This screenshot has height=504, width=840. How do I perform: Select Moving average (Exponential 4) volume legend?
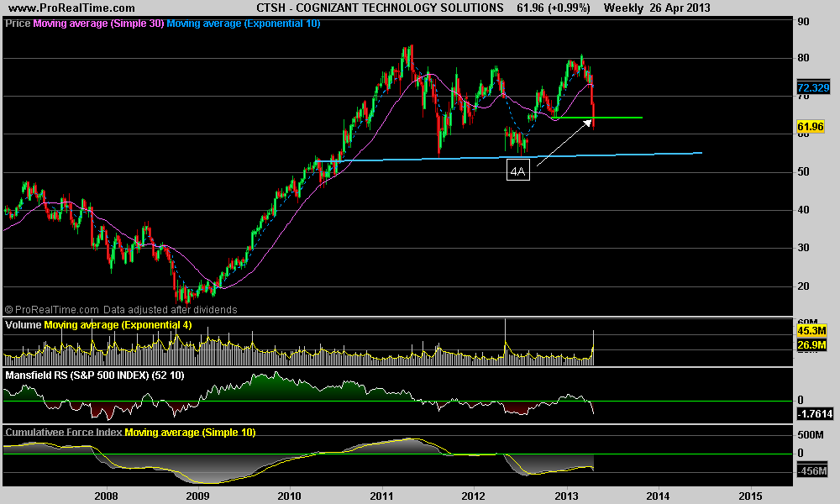[118, 325]
